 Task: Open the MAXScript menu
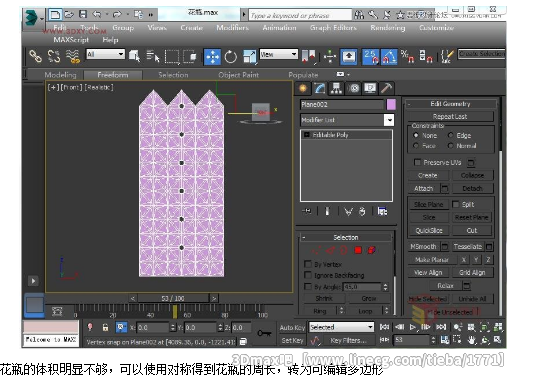coord(71,40)
